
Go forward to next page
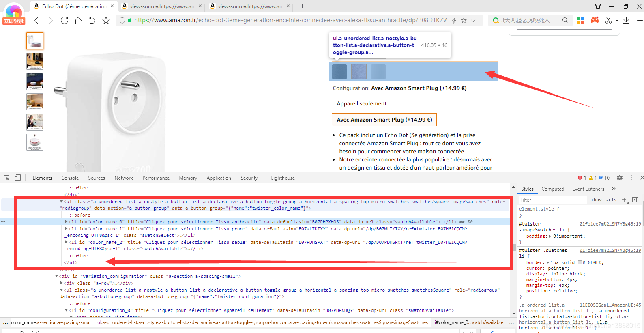coord(51,20)
